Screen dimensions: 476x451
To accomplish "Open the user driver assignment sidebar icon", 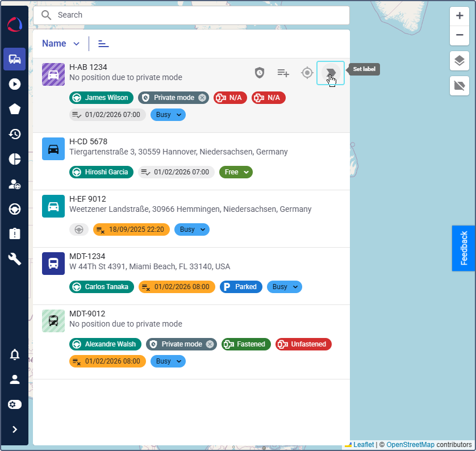I will [15, 184].
